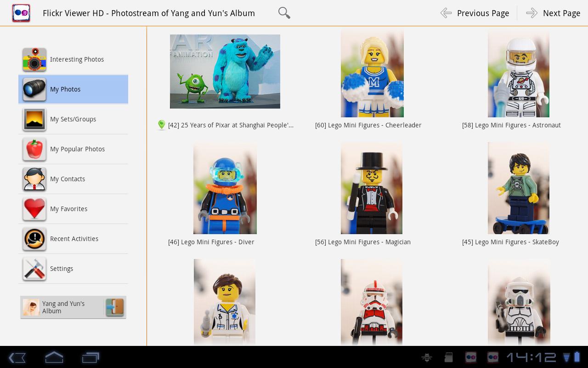Open the Cheerleader Lego figure thumbnail
Viewport: 588px width, 368px height.
(x=372, y=74)
